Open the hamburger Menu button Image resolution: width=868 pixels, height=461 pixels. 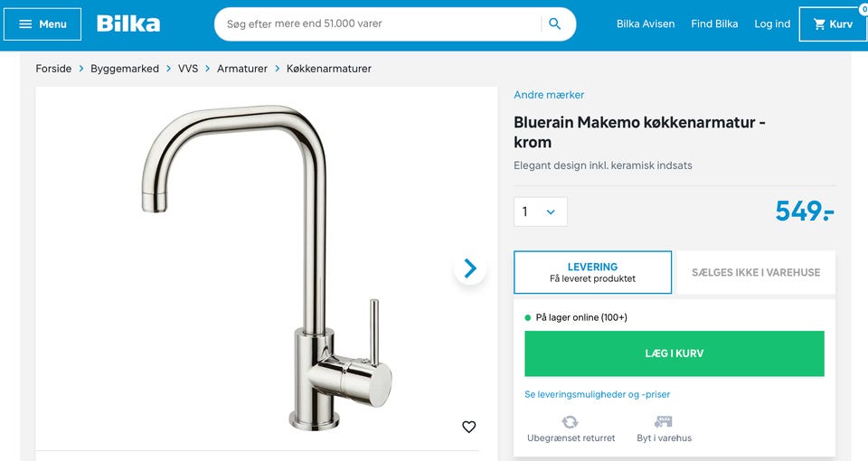pyautogui.click(x=42, y=24)
